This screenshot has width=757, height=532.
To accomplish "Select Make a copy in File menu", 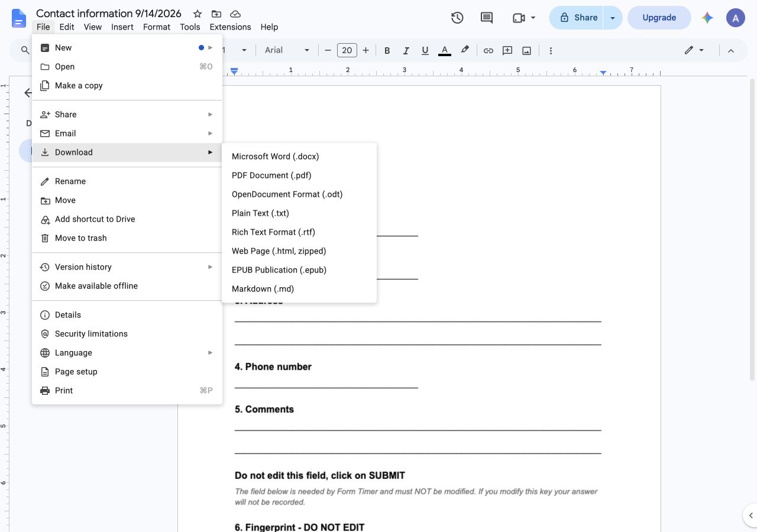I will (127, 86).
